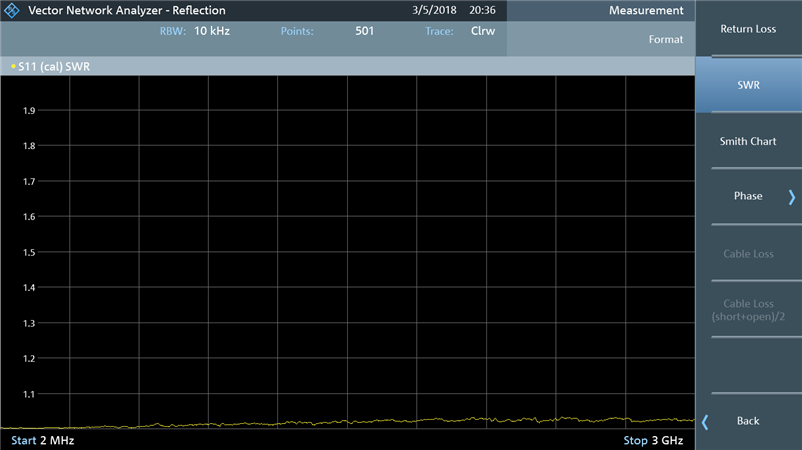Viewport: 802px width, 450px height.
Task: Select the greyed-out Cable Loss softkey
Action: coord(748,254)
